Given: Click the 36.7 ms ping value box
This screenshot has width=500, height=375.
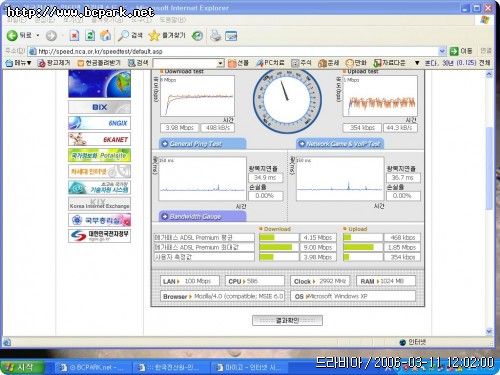Looking at the screenshot, I should tap(402, 178).
